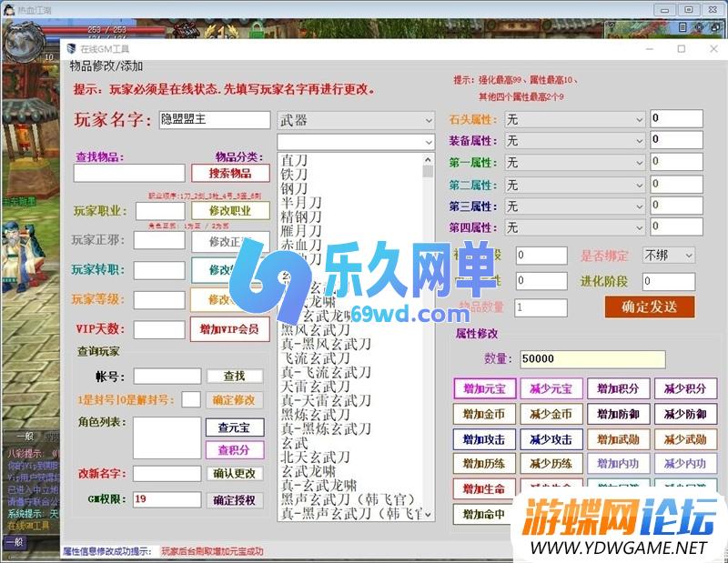Click the weapon list scrollbar up arrow
This screenshot has height=563, width=728.
[x=428, y=160]
